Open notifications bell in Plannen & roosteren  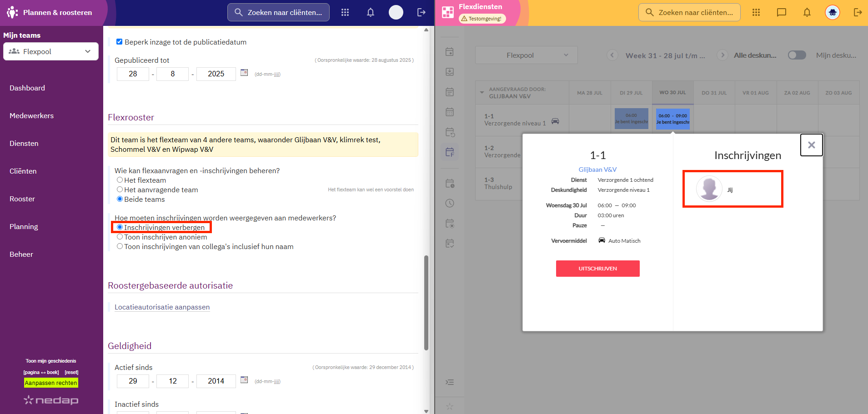[x=371, y=12]
